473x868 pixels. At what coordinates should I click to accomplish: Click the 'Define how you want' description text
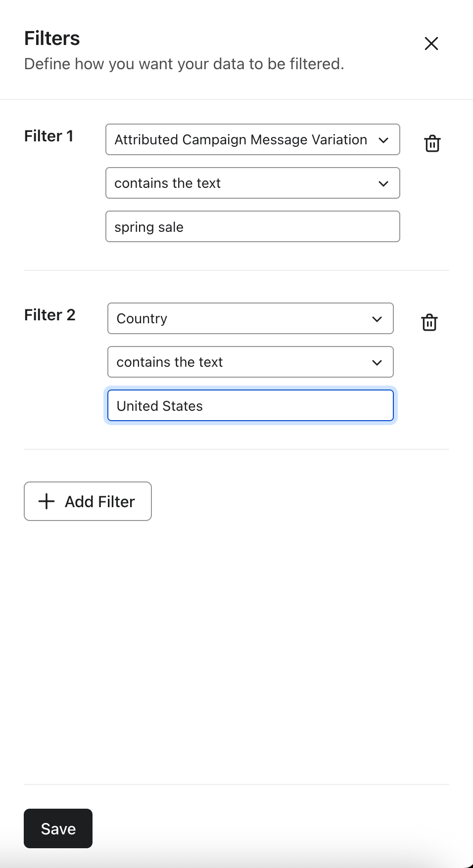184,64
